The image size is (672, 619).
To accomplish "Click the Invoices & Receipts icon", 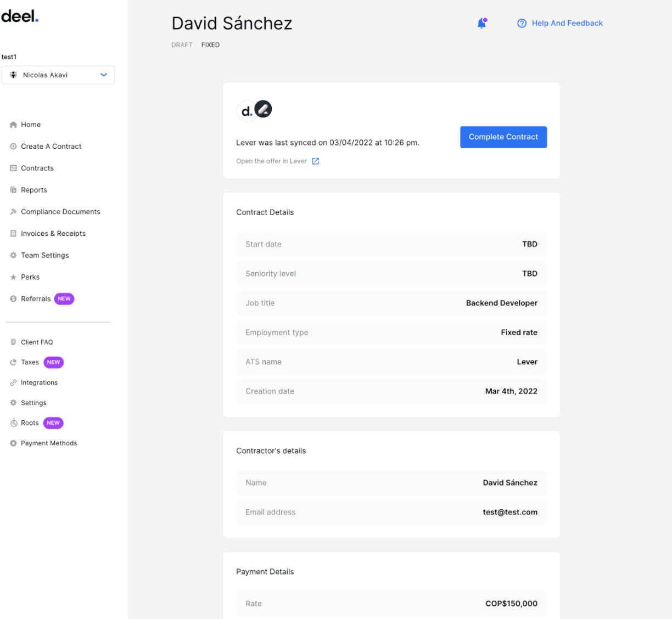I will point(13,233).
